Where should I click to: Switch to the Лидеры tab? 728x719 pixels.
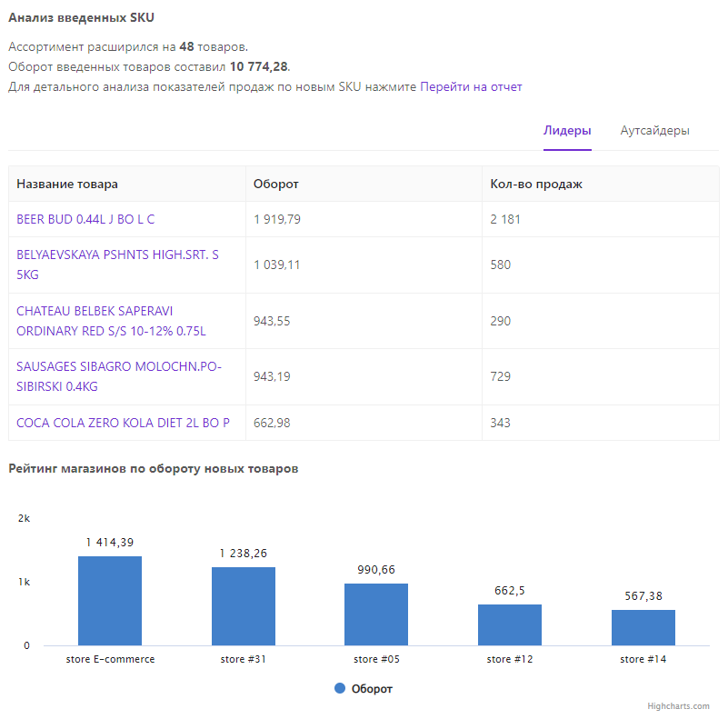coord(567,130)
